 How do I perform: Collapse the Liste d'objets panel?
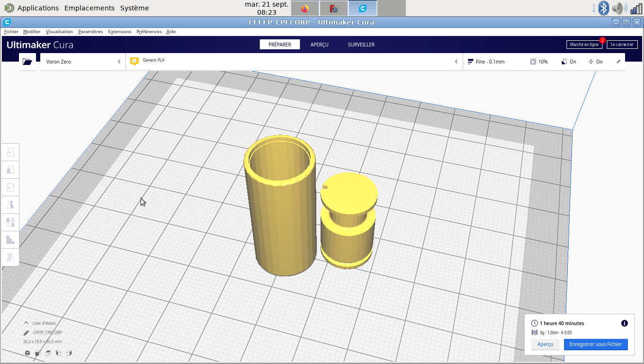(x=26, y=323)
